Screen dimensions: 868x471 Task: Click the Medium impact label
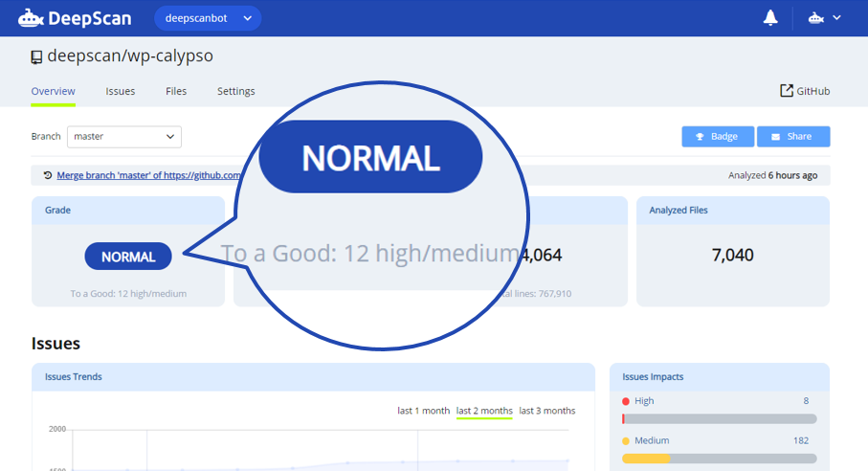(652, 441)
